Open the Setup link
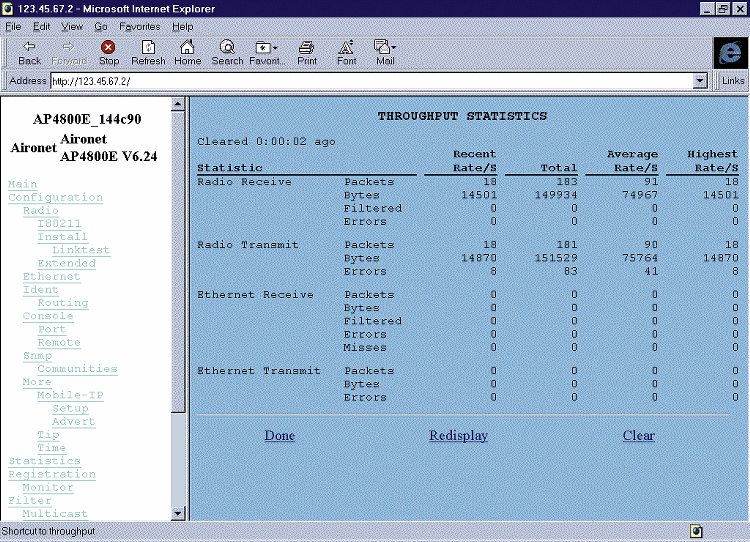This screenshot has width=750, height=542. point(70,408)
